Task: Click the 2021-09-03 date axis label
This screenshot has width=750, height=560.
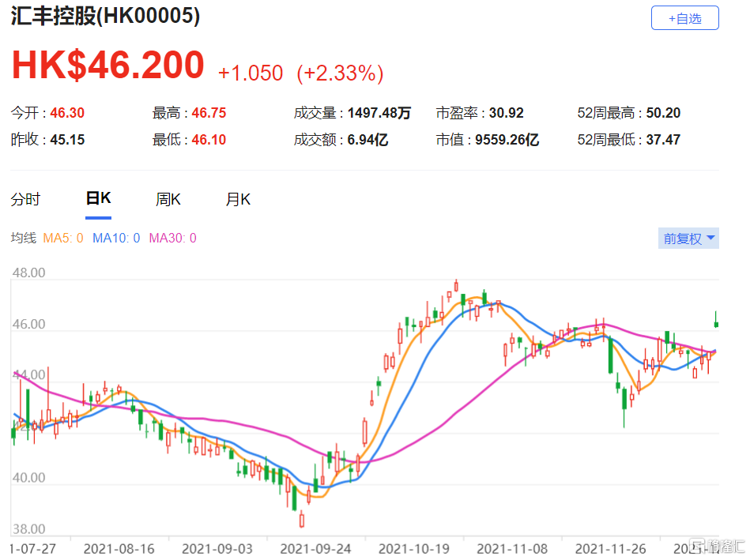Action: [x=217, y=548]
